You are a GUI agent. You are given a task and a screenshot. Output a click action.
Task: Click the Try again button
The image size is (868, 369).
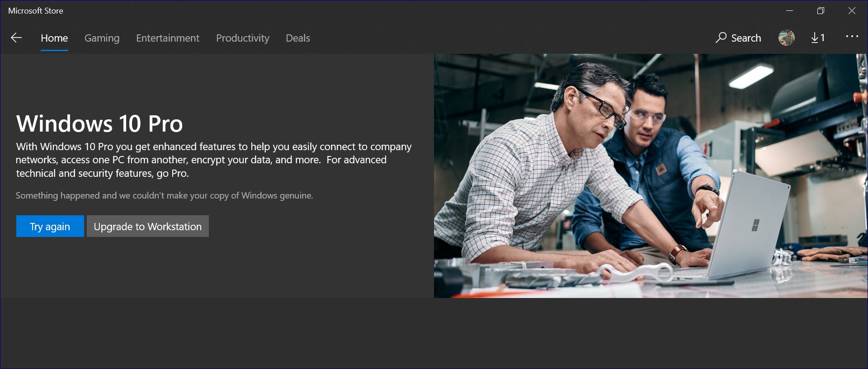(50, 226)
